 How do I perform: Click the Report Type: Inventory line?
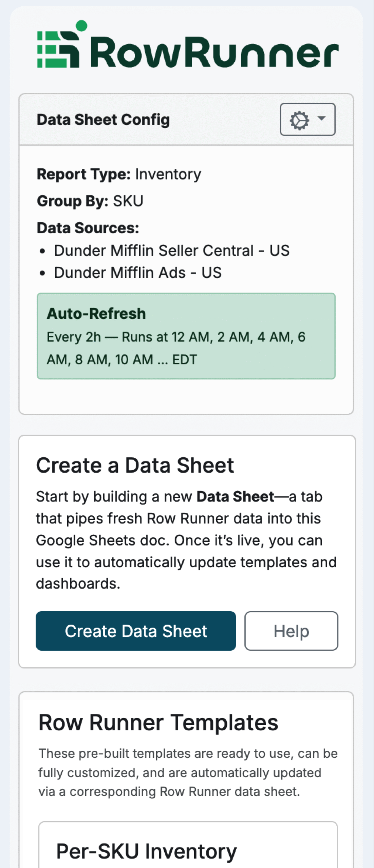click(x=119, y=174)
